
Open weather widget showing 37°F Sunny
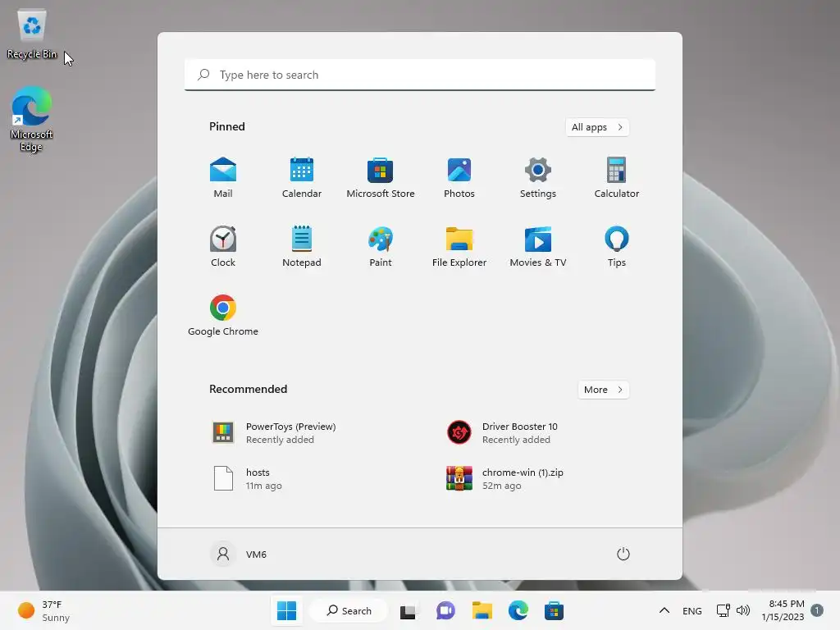pos(44,610)
